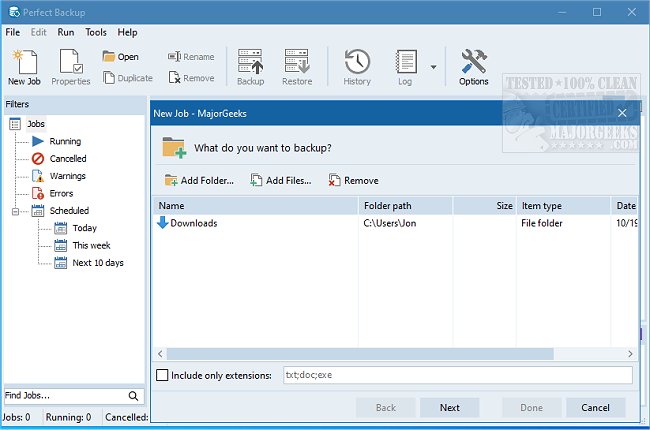
Task: Select the Errors filter
Action: point(61,194)
